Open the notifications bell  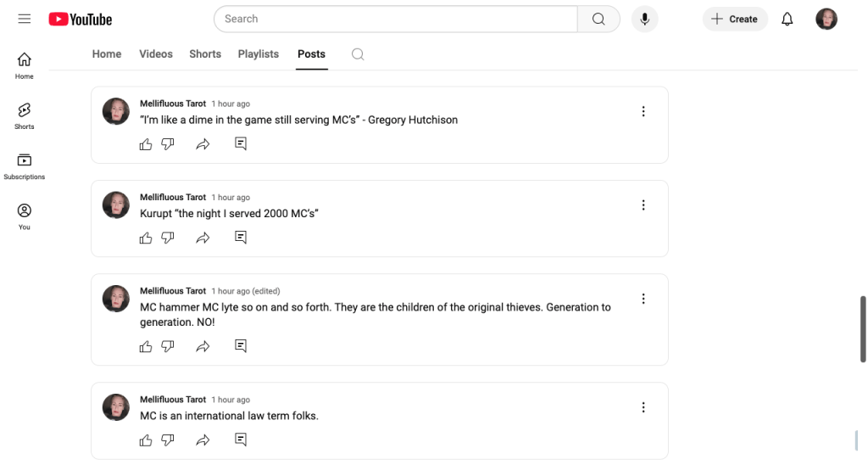click(787, 19)
